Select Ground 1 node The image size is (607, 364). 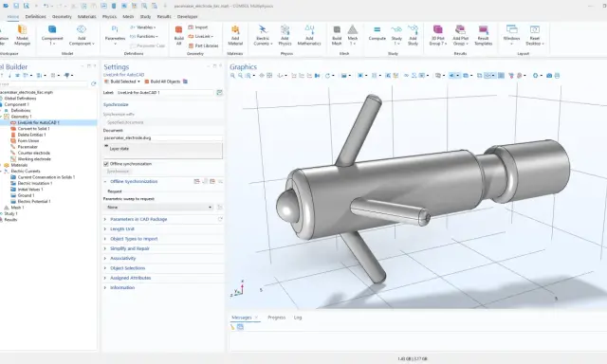coord(26,195)
